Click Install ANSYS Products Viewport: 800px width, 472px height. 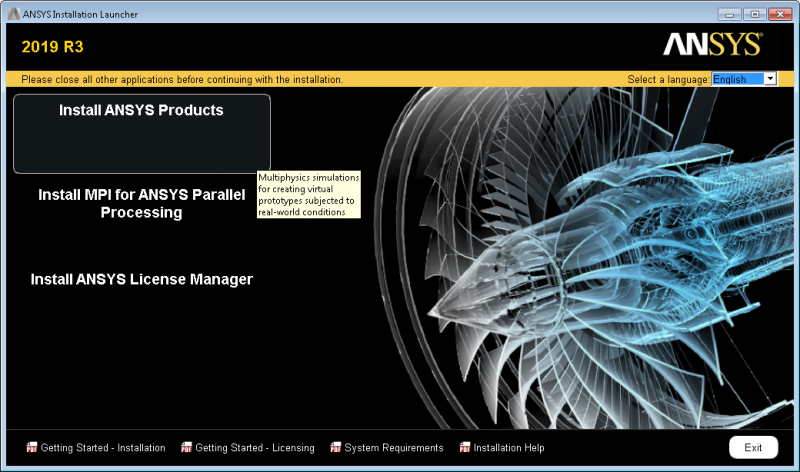pos(141,134)
